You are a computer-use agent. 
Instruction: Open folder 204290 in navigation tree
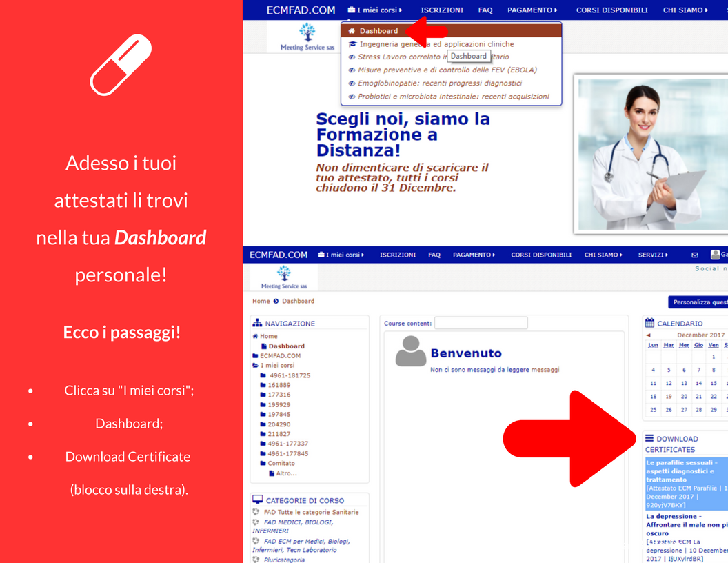[279, 424]
